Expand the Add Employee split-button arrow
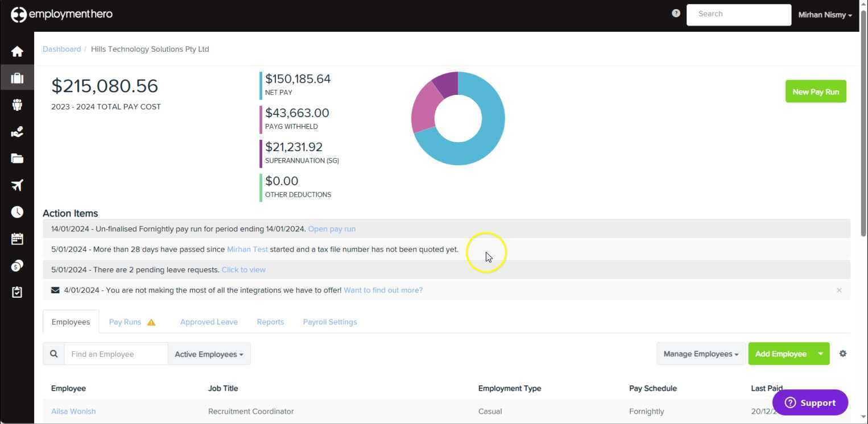Screen dimensions: 868x424 pyautogui.click(x=821, y=354)
